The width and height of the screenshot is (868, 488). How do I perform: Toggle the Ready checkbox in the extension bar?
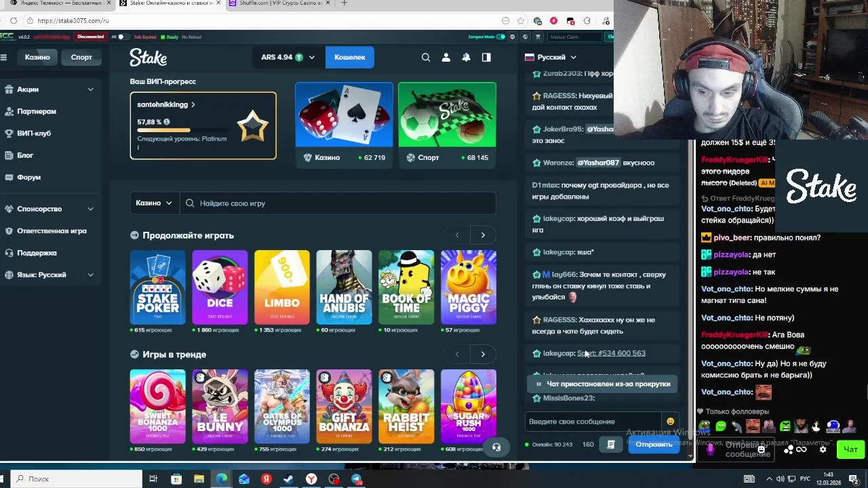pyautogui.click(x=162, y=37)
